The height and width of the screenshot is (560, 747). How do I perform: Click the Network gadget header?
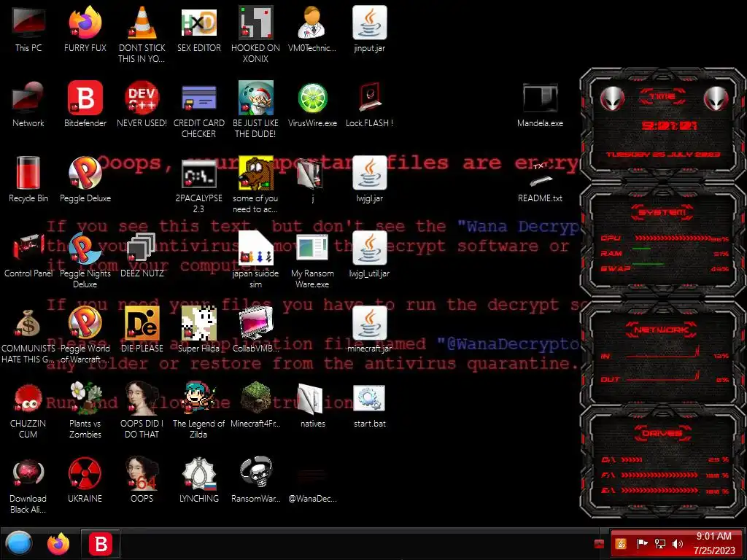[662, 330]
